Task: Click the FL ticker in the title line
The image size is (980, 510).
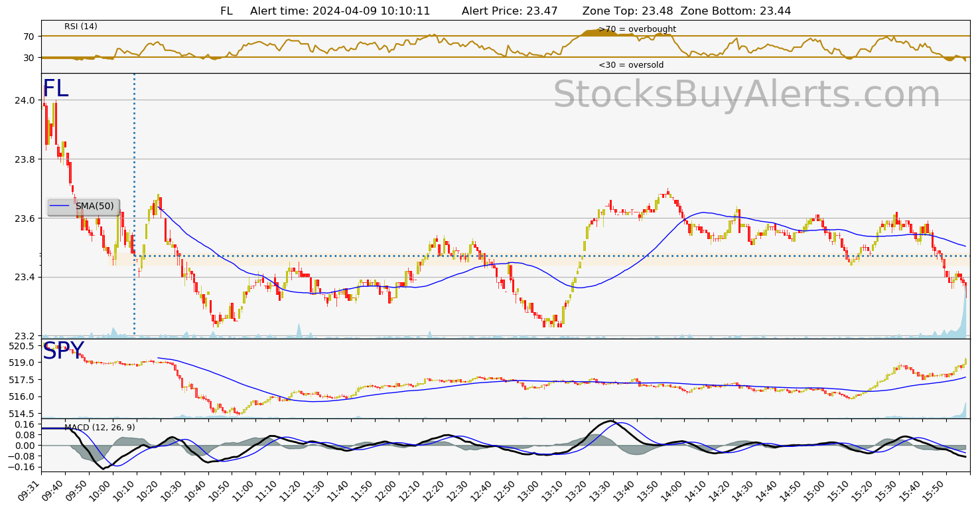Action: (227, 11)
